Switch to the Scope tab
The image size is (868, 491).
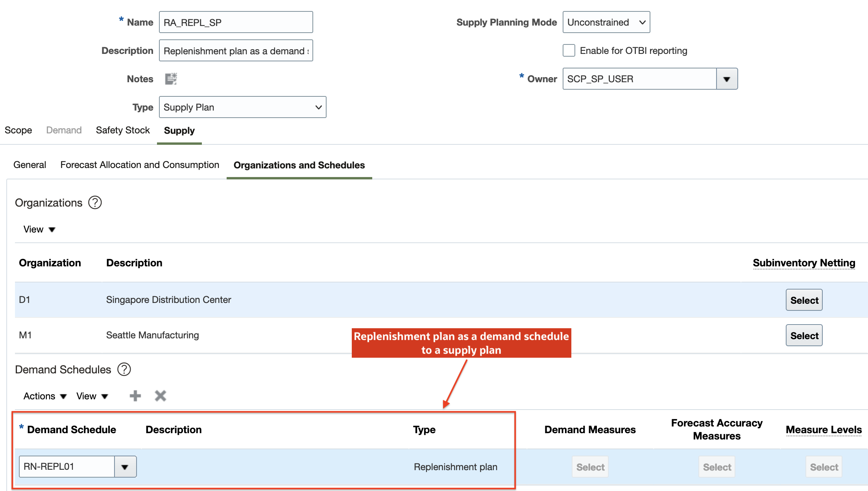click(18, 130)
